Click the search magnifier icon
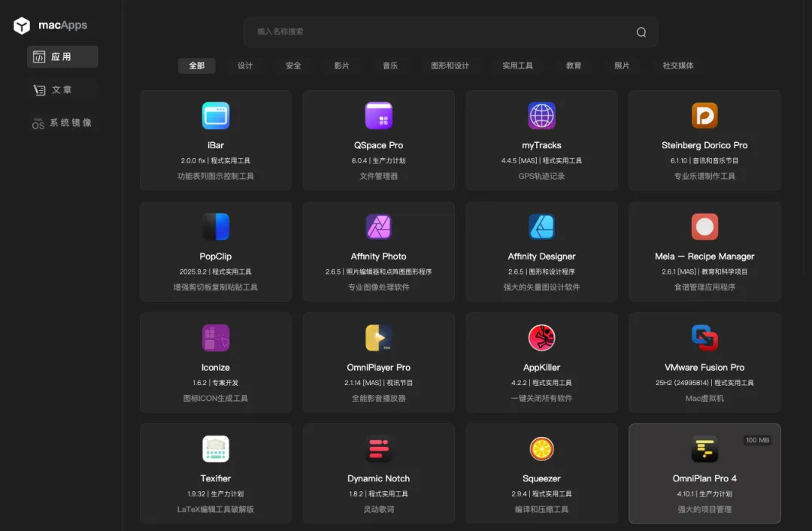 coord(641,32)
